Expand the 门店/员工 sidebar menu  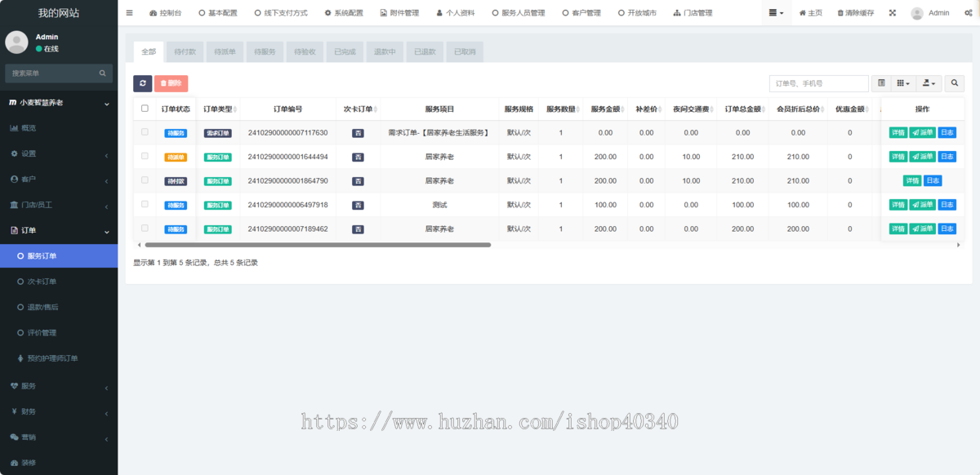(x=59, y=205)
